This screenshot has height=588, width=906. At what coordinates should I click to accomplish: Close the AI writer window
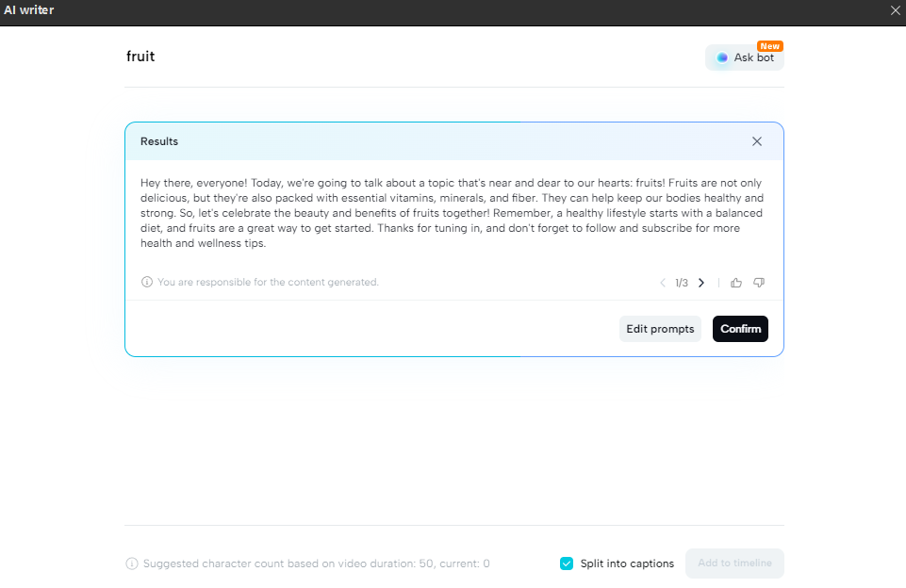click(x=895, y=10)
